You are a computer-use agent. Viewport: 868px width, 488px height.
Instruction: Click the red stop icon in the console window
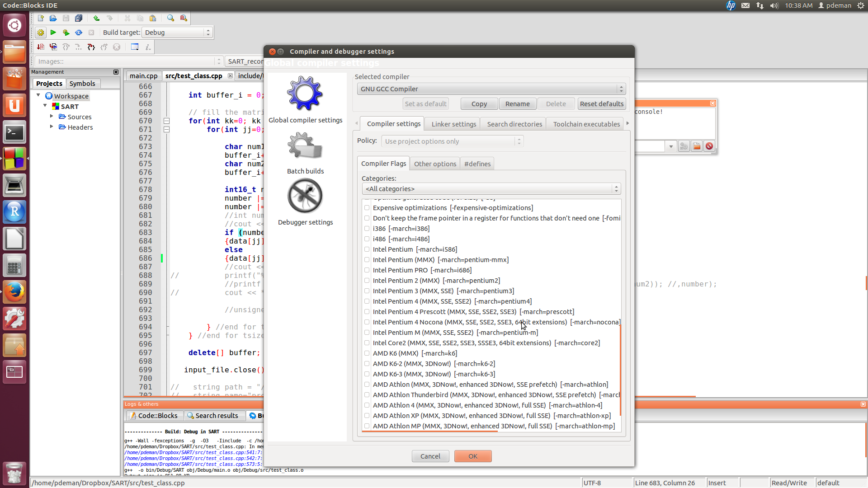click(x=709, y=146)
